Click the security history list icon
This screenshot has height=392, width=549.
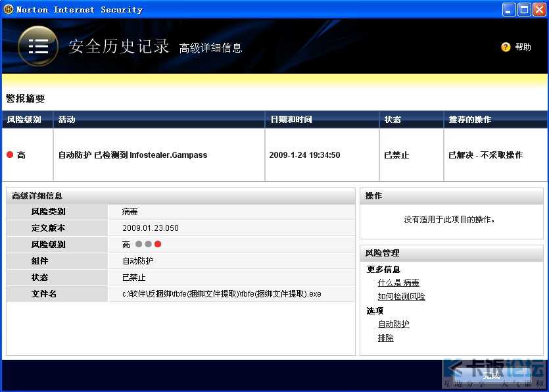(x=38, y=46)
